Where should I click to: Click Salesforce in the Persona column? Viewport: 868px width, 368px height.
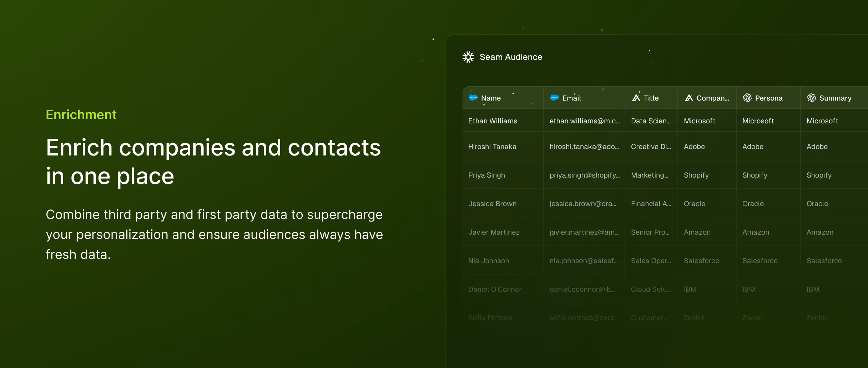pos(760,261)
